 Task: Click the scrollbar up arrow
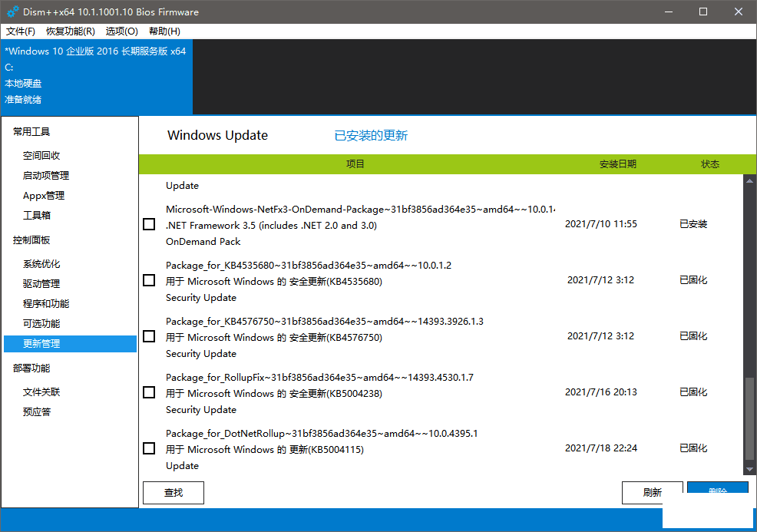coord(749,181)
